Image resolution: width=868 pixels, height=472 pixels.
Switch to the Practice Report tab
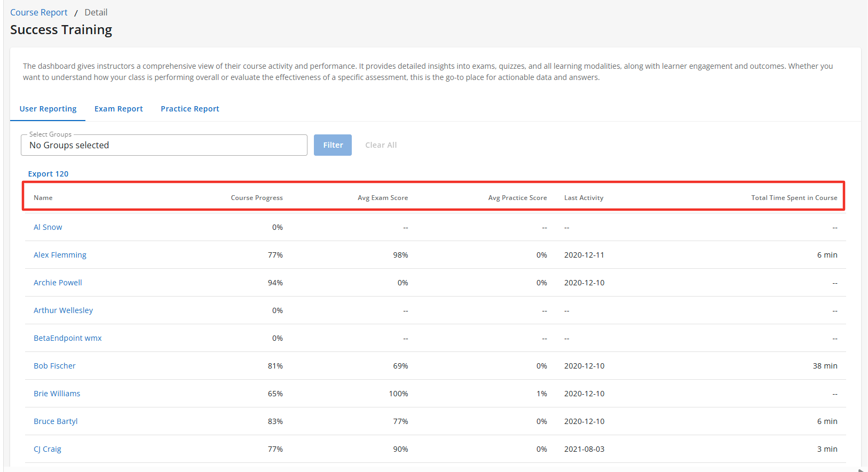190,109
